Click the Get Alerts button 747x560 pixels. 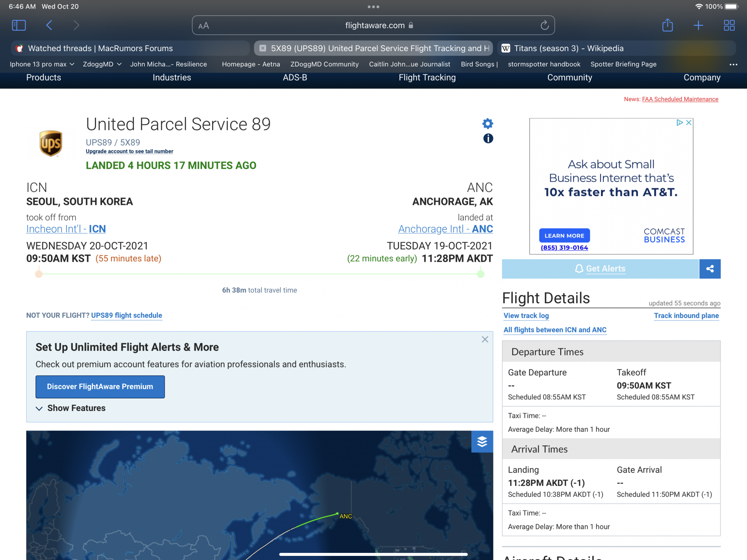[x=600, y=269]
